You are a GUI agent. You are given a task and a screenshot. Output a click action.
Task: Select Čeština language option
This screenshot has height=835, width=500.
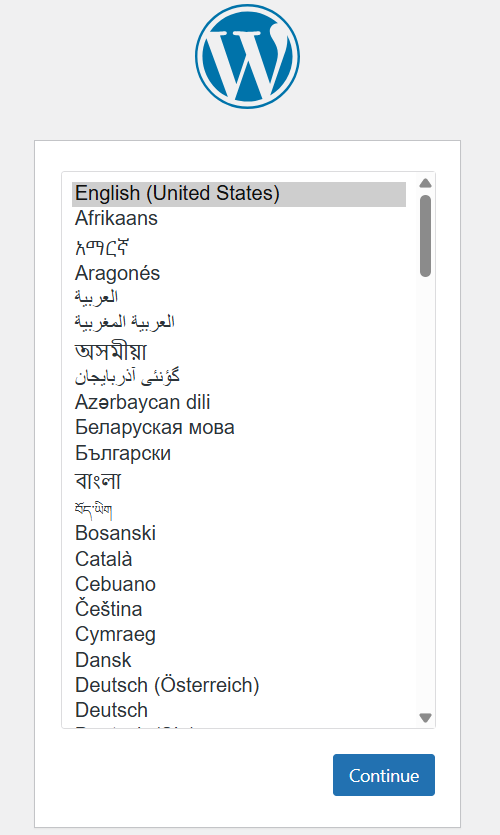(239, 609)
